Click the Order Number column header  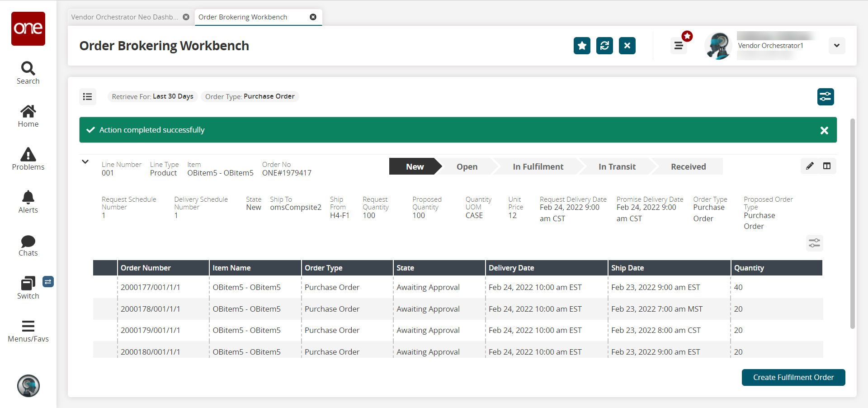[146, 268]
